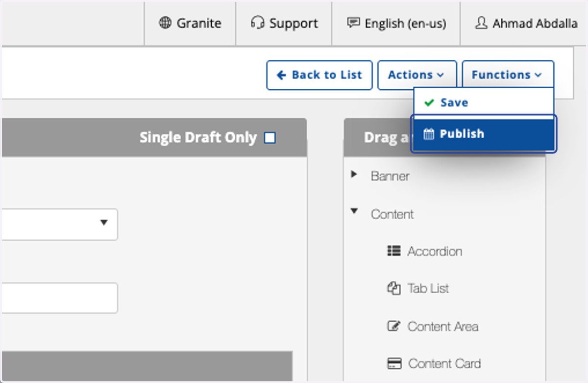The image size is (588, 383).
Task: Click the Content Card icon
Action: 394,363
